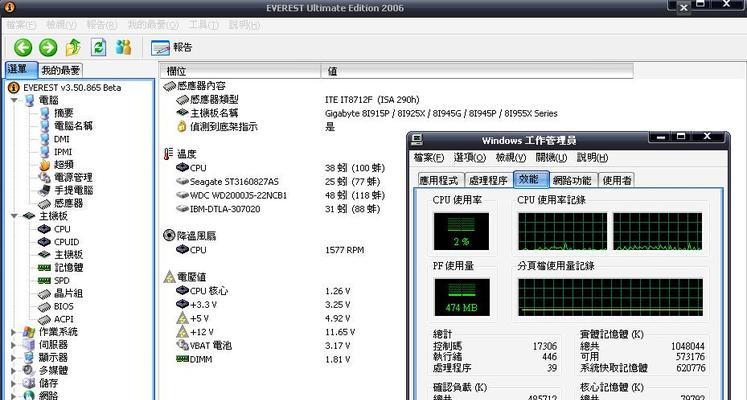
Task: Expand the 多媒體 tree node
Action: [13, 370]
